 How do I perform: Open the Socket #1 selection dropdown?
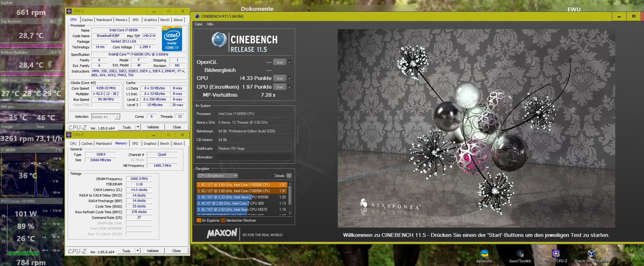tap(106, 117)
